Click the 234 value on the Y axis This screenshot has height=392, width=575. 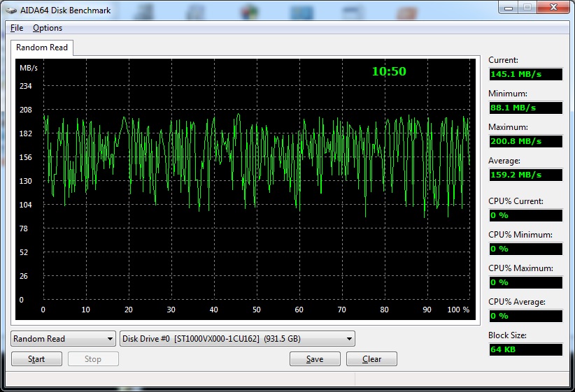tap(25, 86)
